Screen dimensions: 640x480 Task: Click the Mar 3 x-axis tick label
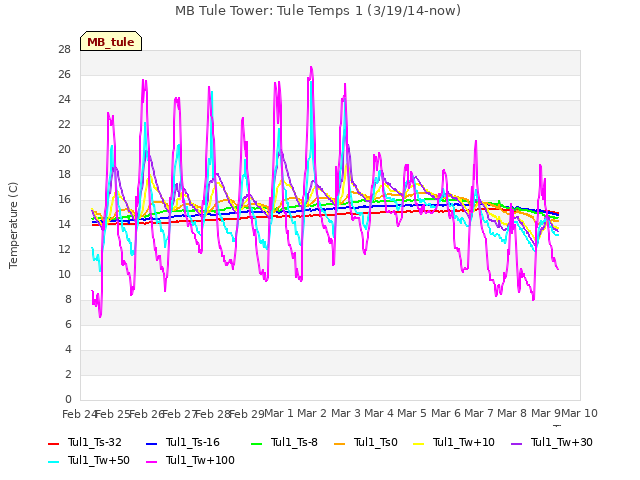pos(346,413)
